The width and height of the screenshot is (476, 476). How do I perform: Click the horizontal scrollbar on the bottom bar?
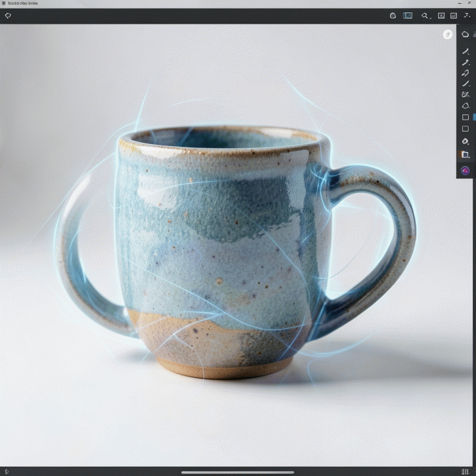tap(238, 472)
